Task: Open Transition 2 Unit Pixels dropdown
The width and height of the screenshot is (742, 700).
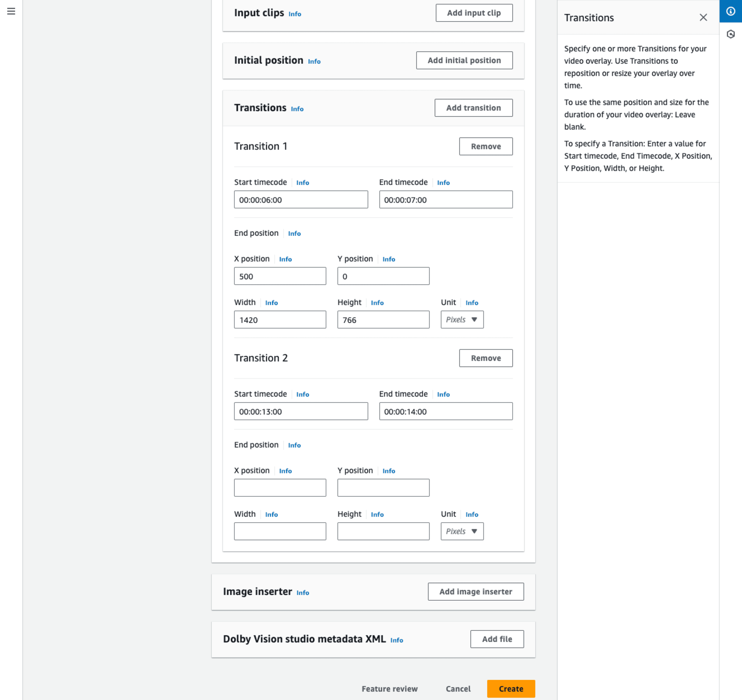Action: pyautogui.click(x=462, y=531)
